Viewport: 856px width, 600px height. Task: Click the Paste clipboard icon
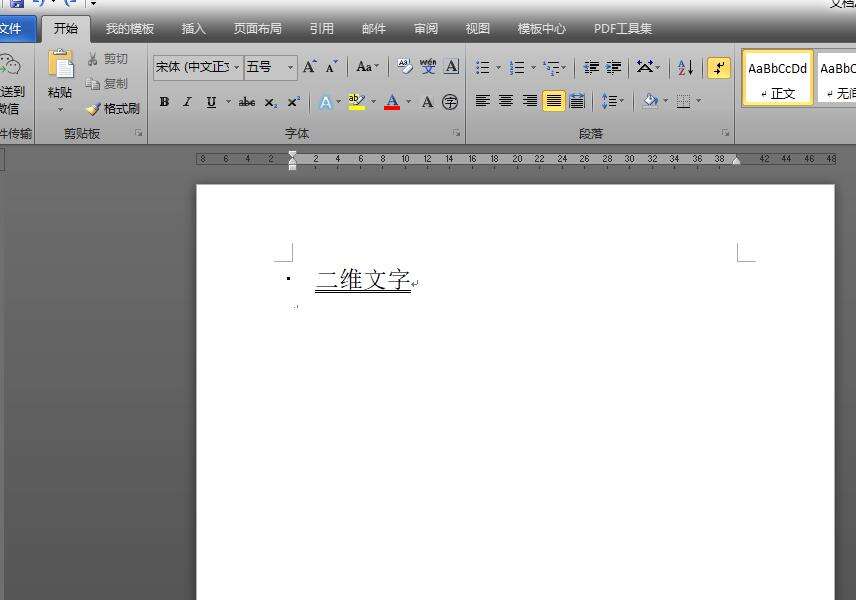(x=61, y=64)
